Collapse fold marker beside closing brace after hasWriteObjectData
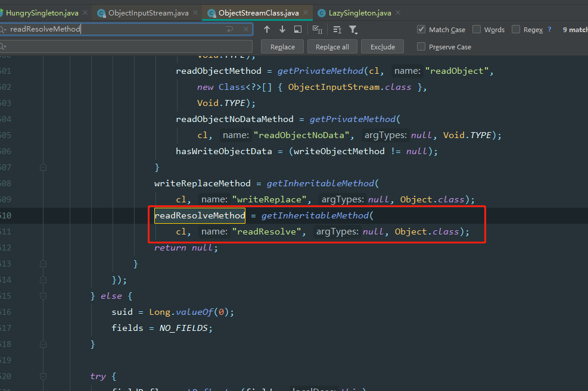Viewport: 588px width, 391px height. coord(43,167)
